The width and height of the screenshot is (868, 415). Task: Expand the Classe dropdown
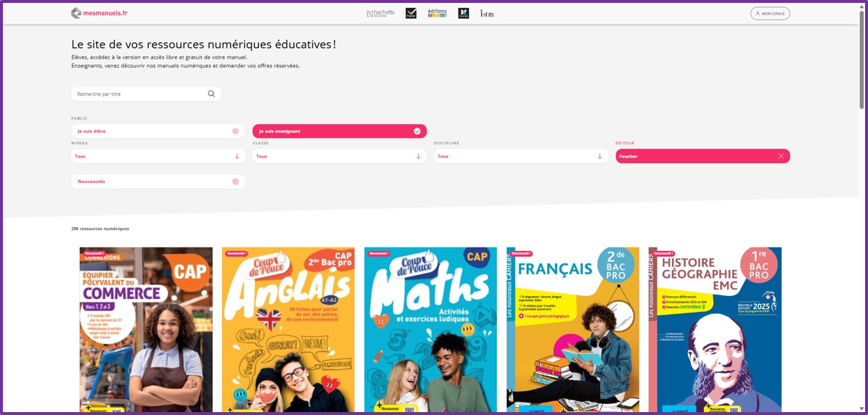click(x=340, y=156)
